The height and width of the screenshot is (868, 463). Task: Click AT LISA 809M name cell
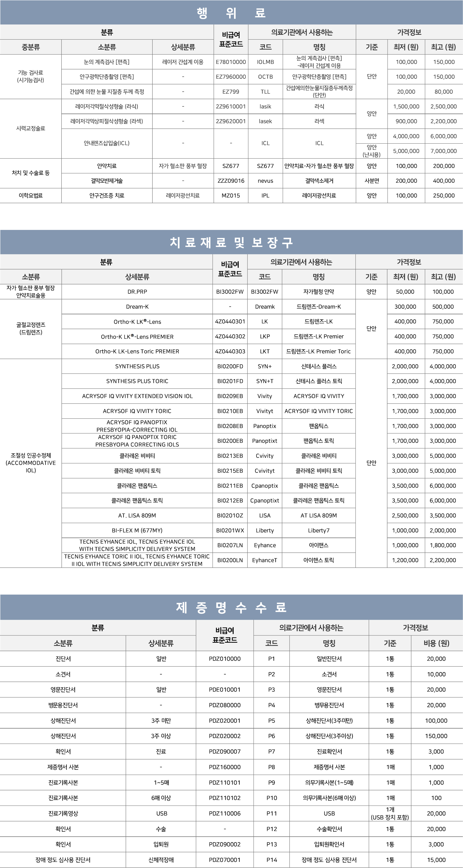pyautogui.click(x=319, y=515)
